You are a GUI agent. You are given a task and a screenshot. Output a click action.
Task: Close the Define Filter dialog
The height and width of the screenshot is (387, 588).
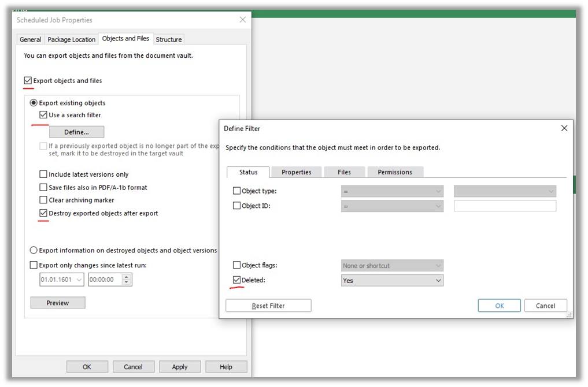click(x=564, y=128)
